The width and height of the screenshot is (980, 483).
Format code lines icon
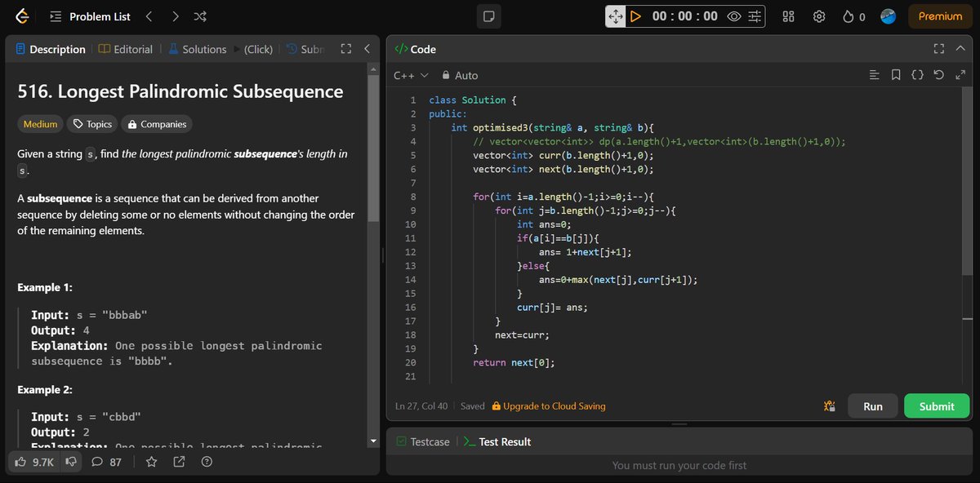click(x=875, y=75)
